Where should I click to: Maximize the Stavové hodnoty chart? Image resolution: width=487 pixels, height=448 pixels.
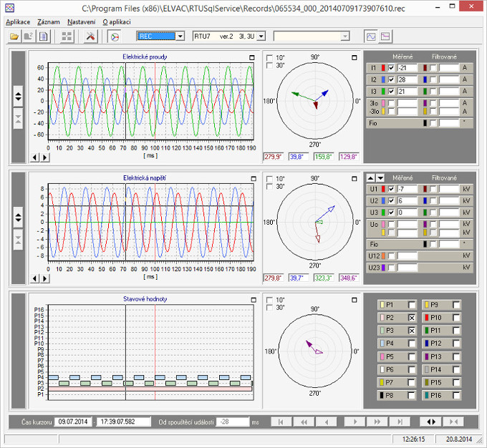(254, 300)
